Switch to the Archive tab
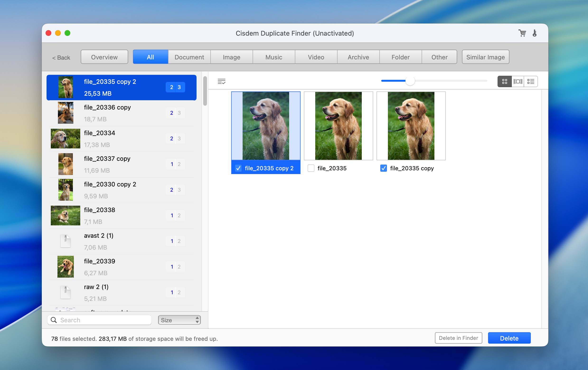The image size is (588, 370). click(358, 57)
